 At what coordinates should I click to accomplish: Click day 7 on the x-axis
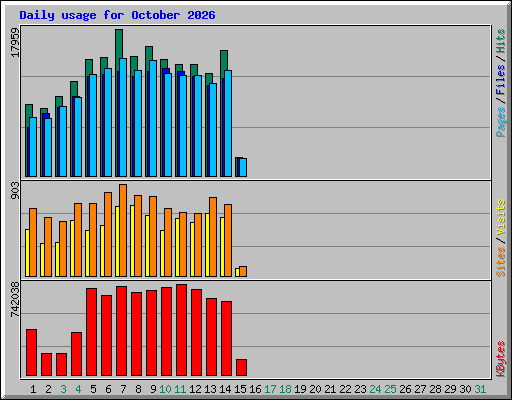123,389
